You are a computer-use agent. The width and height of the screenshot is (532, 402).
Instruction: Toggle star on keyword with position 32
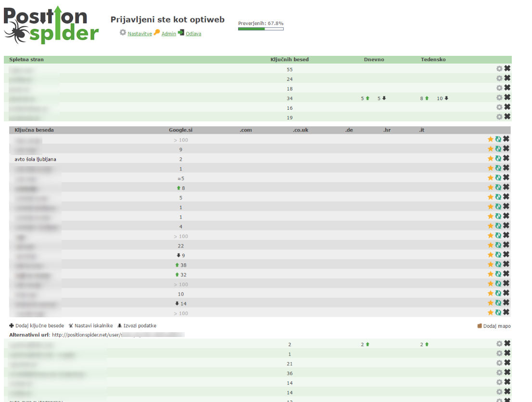pyautogui.click(x=491, y=274)
